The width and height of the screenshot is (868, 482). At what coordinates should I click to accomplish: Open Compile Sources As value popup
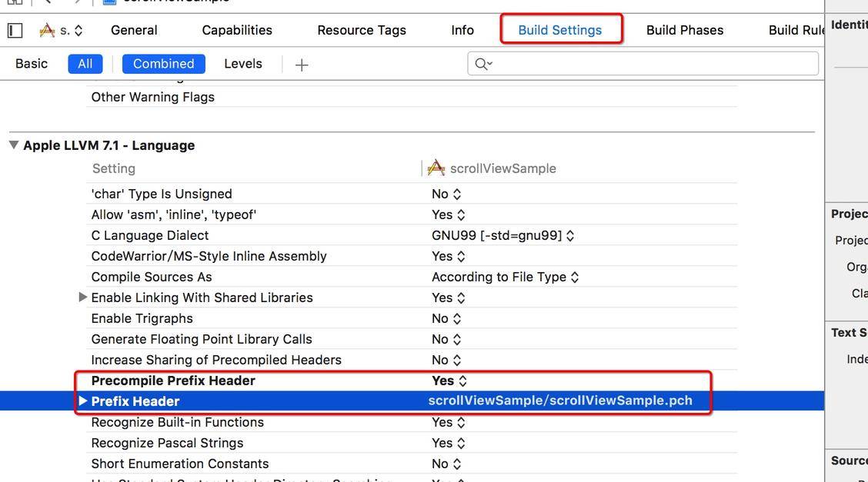[x=505, y=277]
